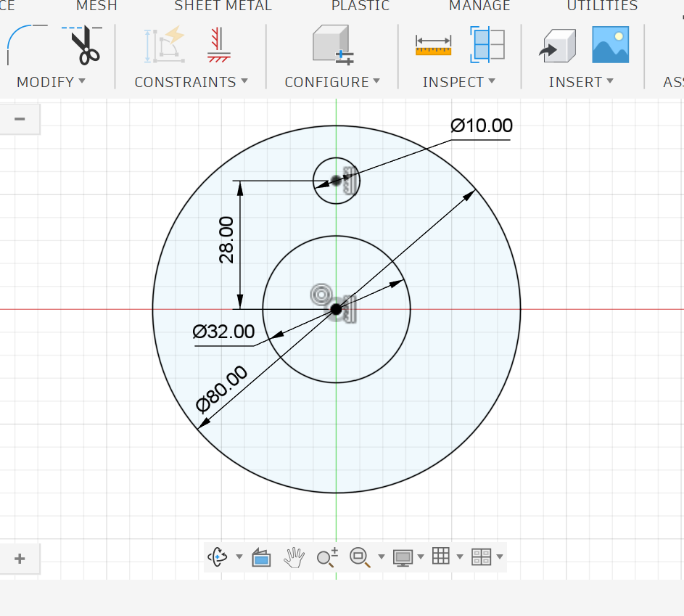Click the Display Settings monitor icon
The image size is (684, 616).
[x=403, y=557]
